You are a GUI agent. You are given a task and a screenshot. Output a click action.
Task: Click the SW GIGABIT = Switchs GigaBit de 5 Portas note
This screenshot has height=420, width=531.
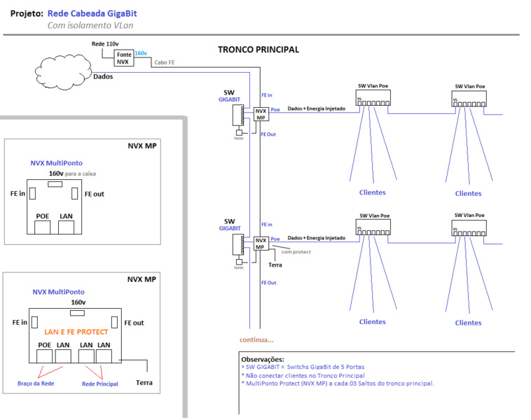303,367
